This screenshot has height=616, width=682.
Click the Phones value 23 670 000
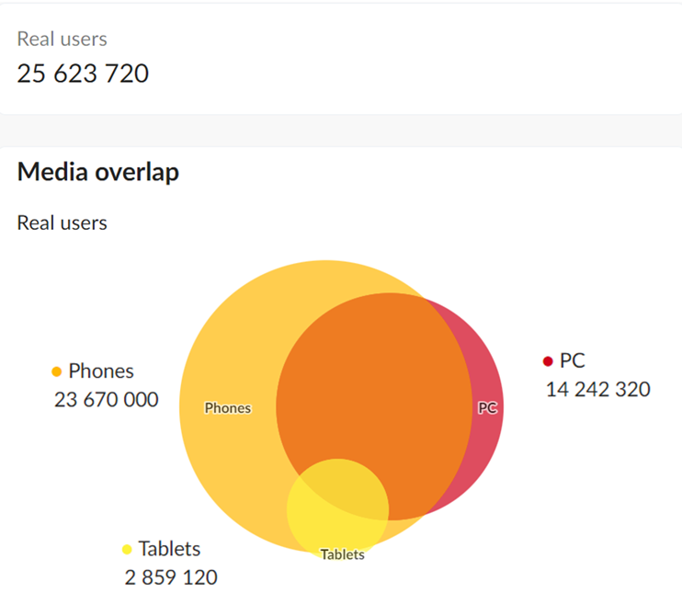click(x=106, y=400)
